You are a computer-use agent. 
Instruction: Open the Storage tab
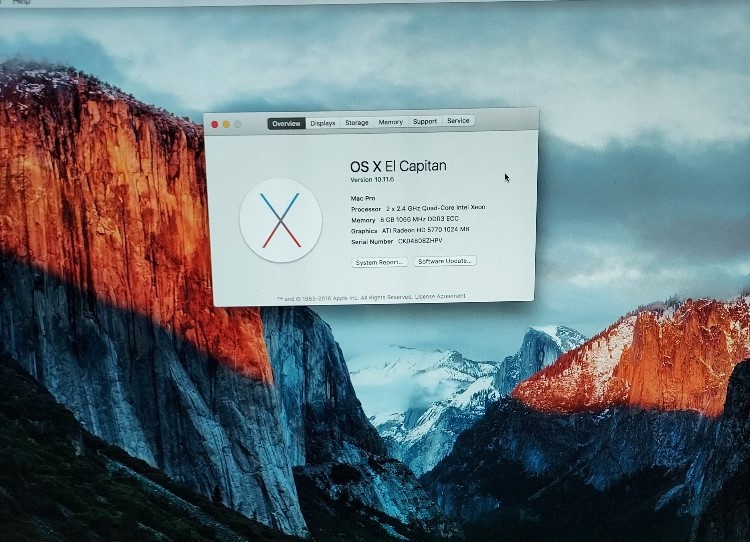pos(357,122)
